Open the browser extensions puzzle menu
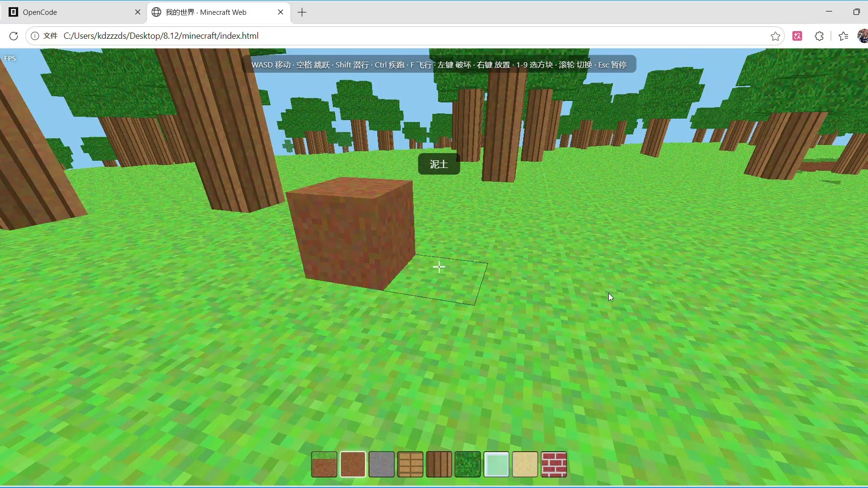Viewport: 868px width, 488px height. 819,36
